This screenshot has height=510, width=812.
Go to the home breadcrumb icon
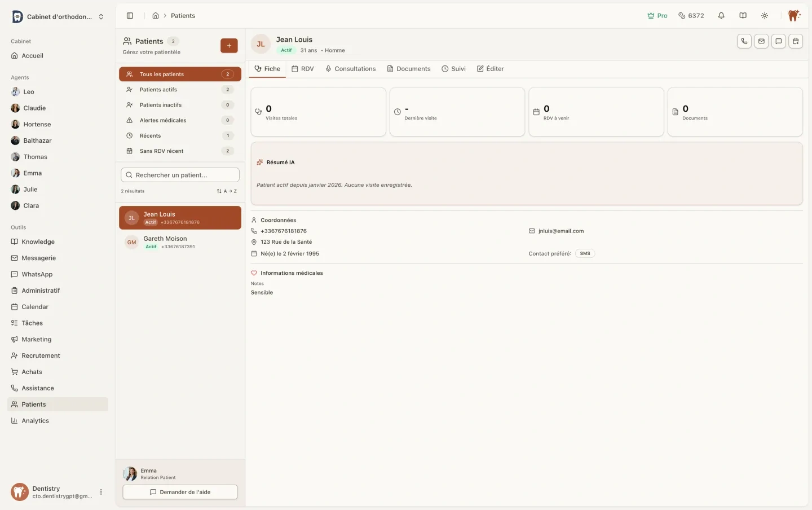[x=156, y=16]
